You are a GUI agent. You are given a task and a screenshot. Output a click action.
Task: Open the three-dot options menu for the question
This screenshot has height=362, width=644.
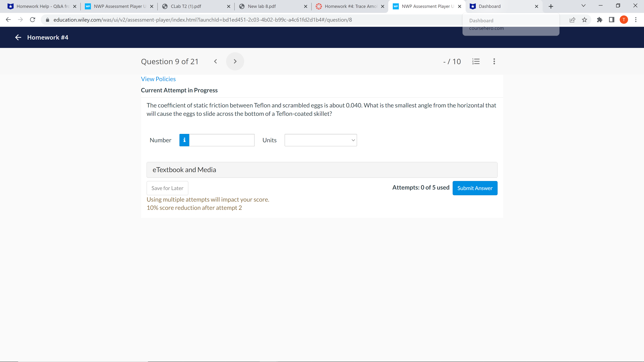(494, 61)
